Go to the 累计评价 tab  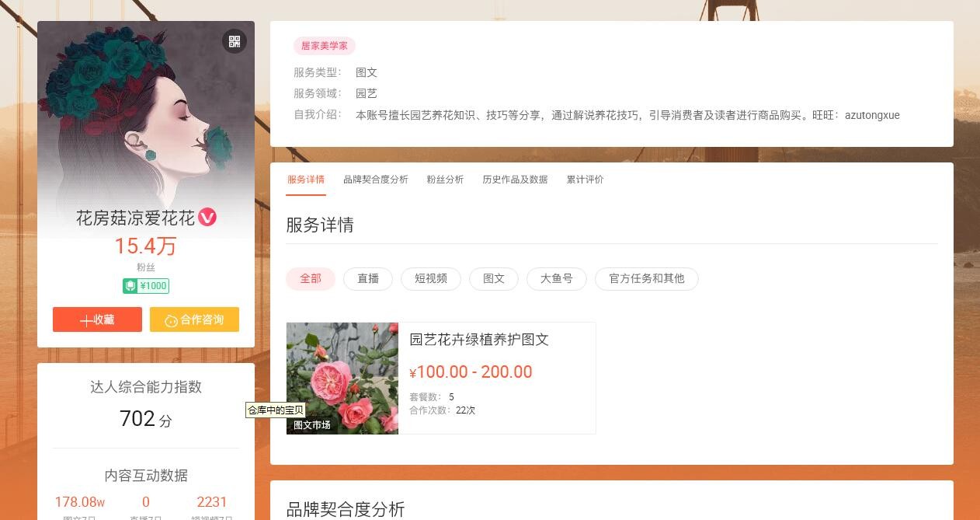pyautogui.click(x=585, y=180)
